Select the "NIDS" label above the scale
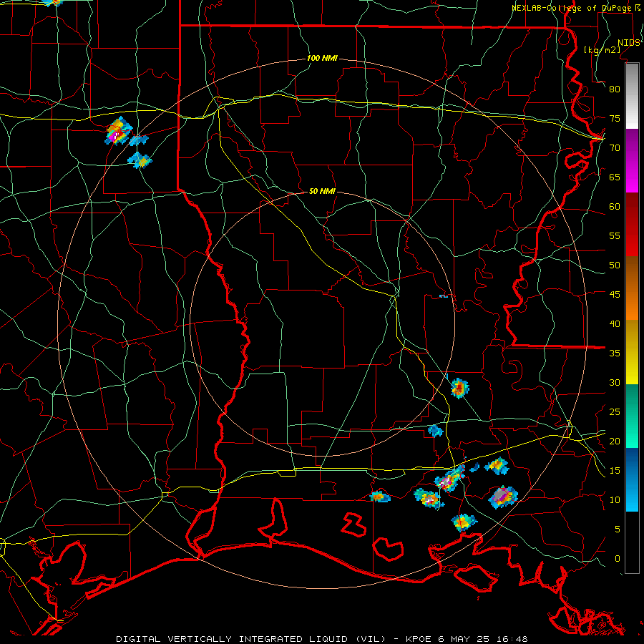The image size is (644, 644). 629,43
